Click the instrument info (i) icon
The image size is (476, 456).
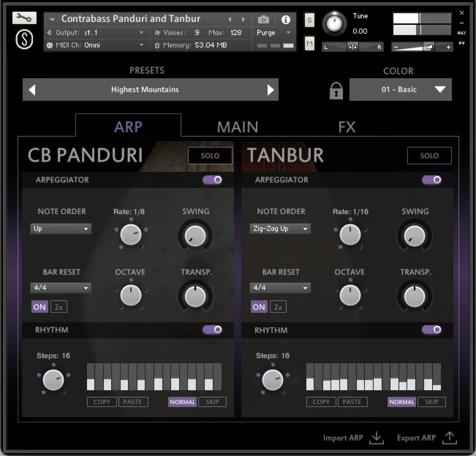tap(286, 19)
